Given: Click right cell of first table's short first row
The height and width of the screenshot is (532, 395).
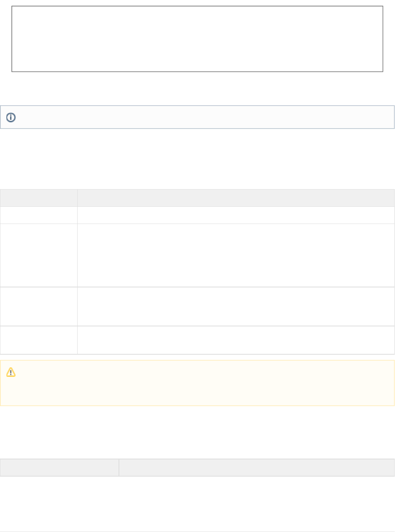Looking at the screenshot, I should [x=236, y=215].
